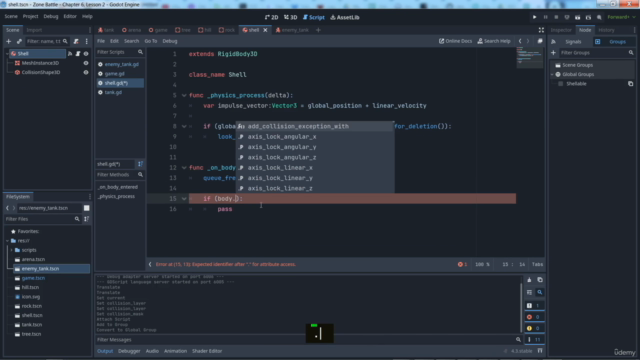Select the MeshInstance3D node

pyautogui.click(x=40, y=63)
